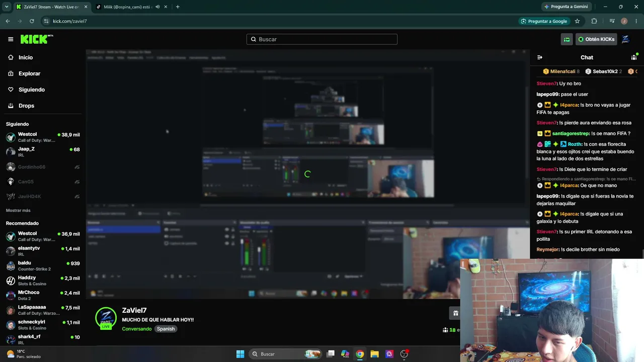Click ZaViel7 channel avatar with LIVE badge

click(x=106, y=318)
